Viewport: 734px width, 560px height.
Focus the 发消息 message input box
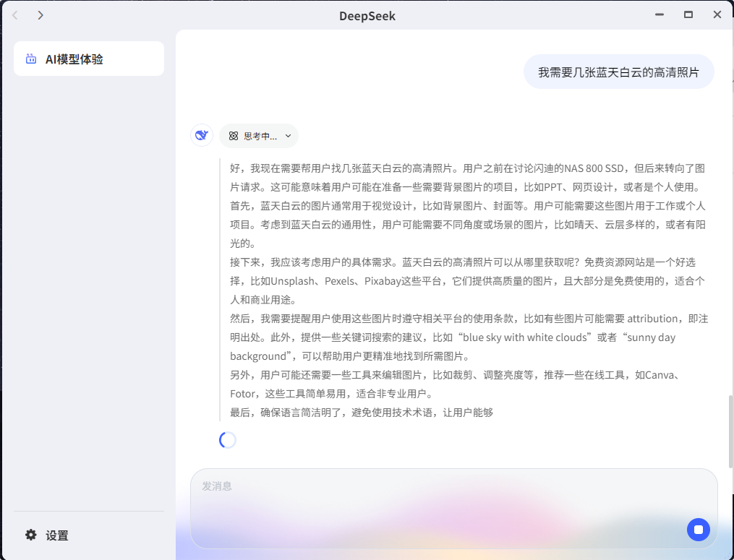(453, 509)
